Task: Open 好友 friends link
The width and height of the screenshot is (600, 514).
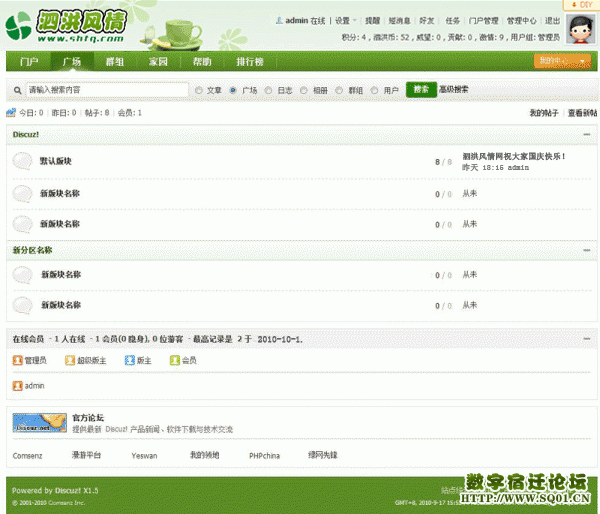Action: 427,21
